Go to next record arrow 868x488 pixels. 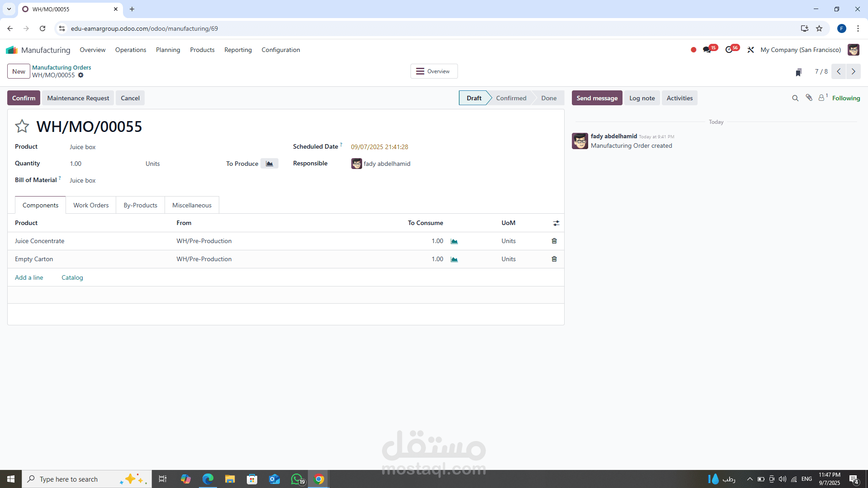tap(854, 71)
